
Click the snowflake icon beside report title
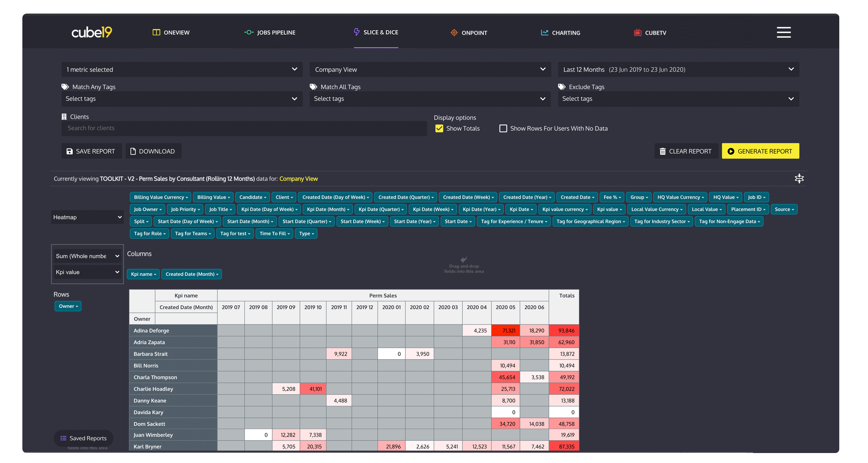(x=799, y=178)
